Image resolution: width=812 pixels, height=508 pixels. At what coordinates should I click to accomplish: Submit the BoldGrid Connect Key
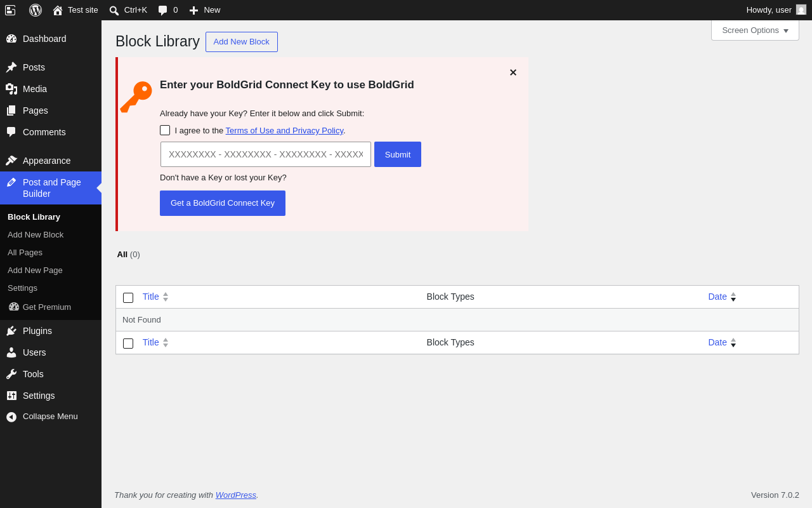(398, 154)
